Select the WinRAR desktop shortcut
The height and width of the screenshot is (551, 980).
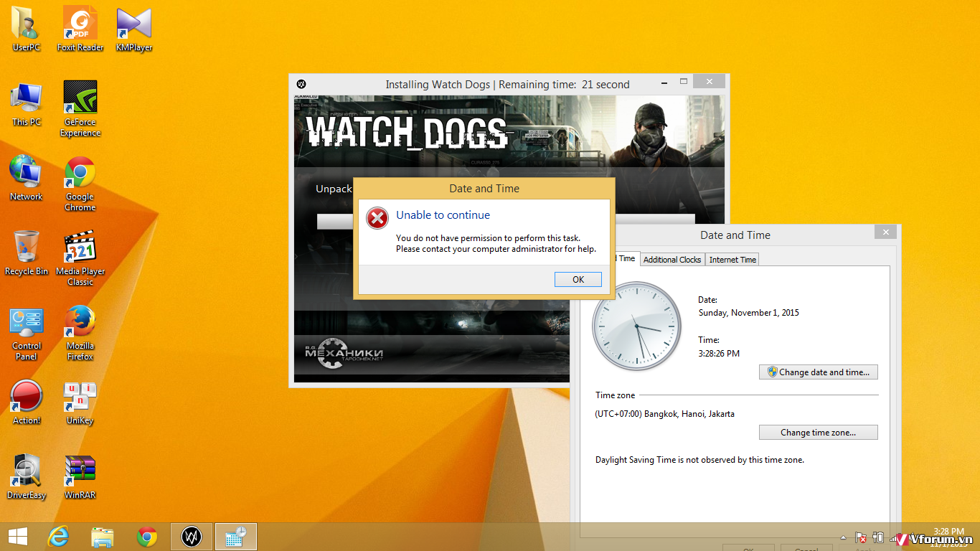tap(80, 476)
